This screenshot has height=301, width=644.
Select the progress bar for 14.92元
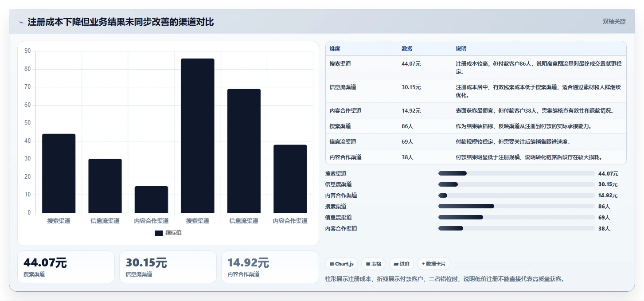point(516,195)
